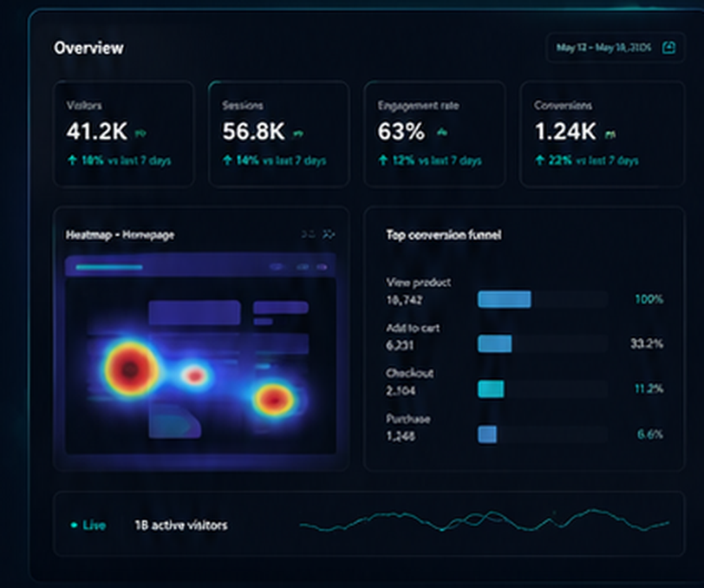Click the small trend icon beside 56.8K

point(297,133)
